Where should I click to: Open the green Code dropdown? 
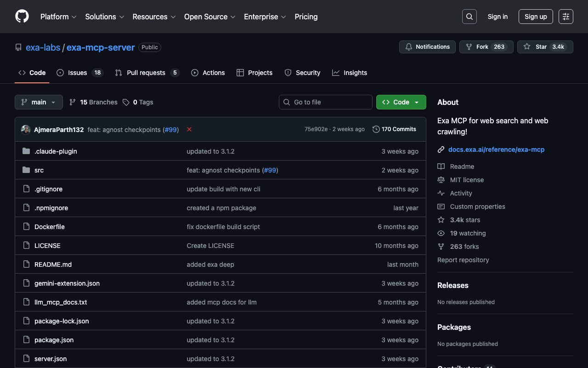click(401, 102)
